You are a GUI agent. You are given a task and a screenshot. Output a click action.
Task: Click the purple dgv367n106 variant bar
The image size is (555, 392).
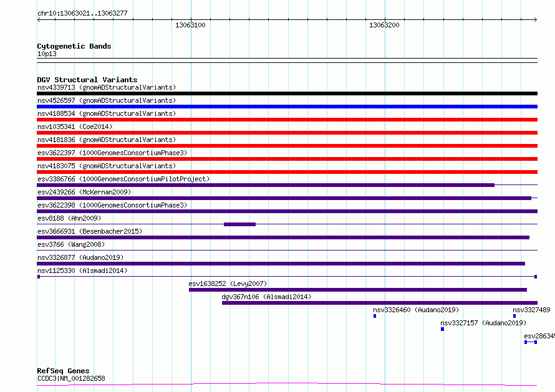380,303
